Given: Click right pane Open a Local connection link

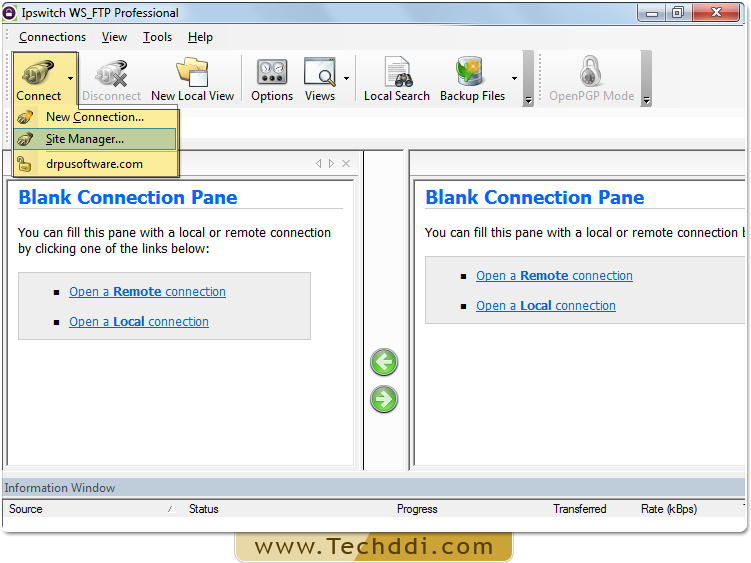Looking at the screenshot, I should coord(545,306).
